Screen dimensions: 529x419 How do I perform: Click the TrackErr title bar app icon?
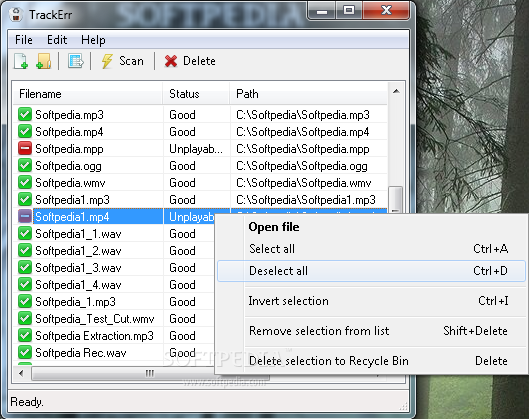[x=16, y=15]
